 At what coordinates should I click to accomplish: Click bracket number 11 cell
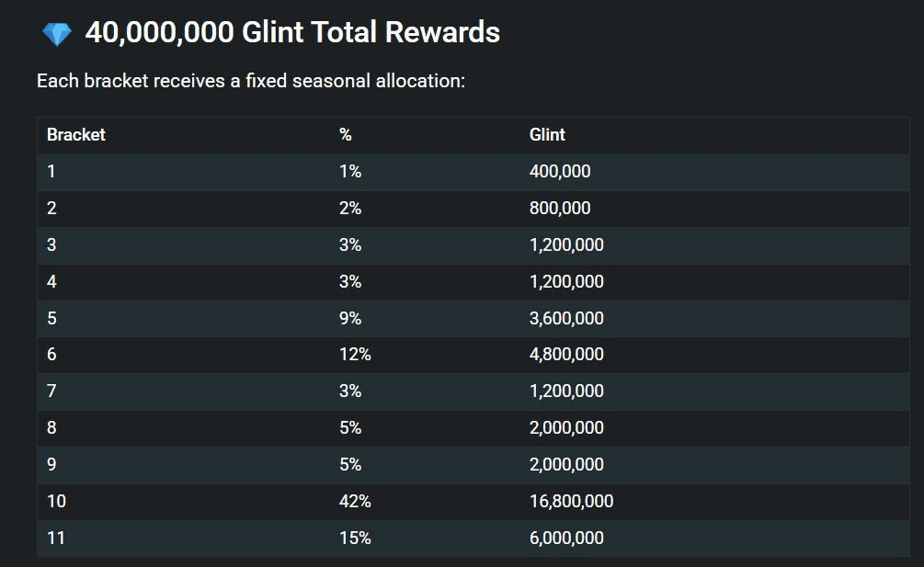coord(56,539)
